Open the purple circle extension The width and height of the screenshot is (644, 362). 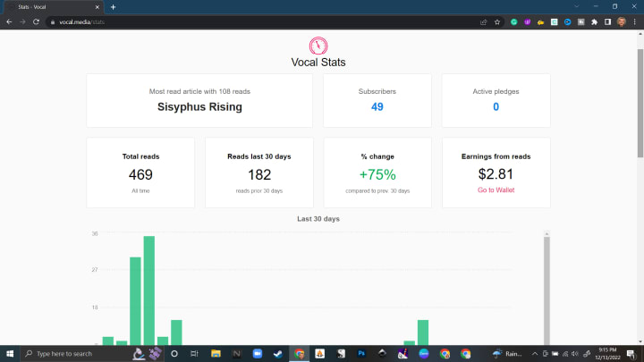[x=528, y=22]
